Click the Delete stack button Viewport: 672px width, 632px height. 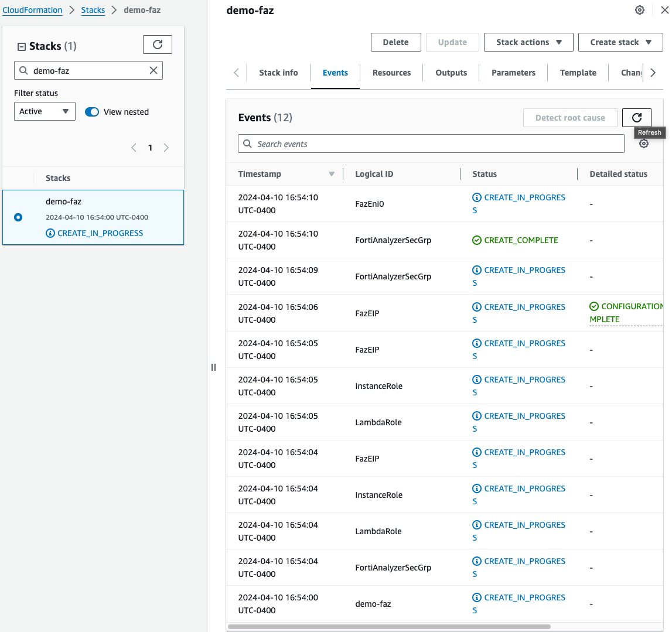pos(395,42)
